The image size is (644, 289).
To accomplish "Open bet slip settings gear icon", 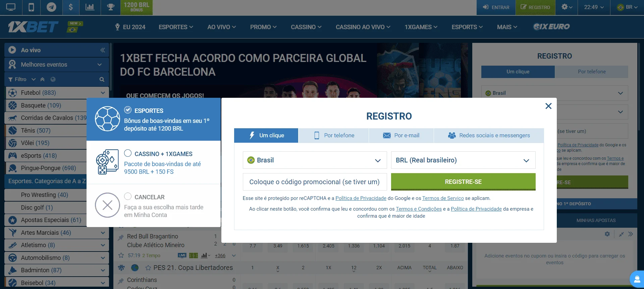I will point(607,234).
